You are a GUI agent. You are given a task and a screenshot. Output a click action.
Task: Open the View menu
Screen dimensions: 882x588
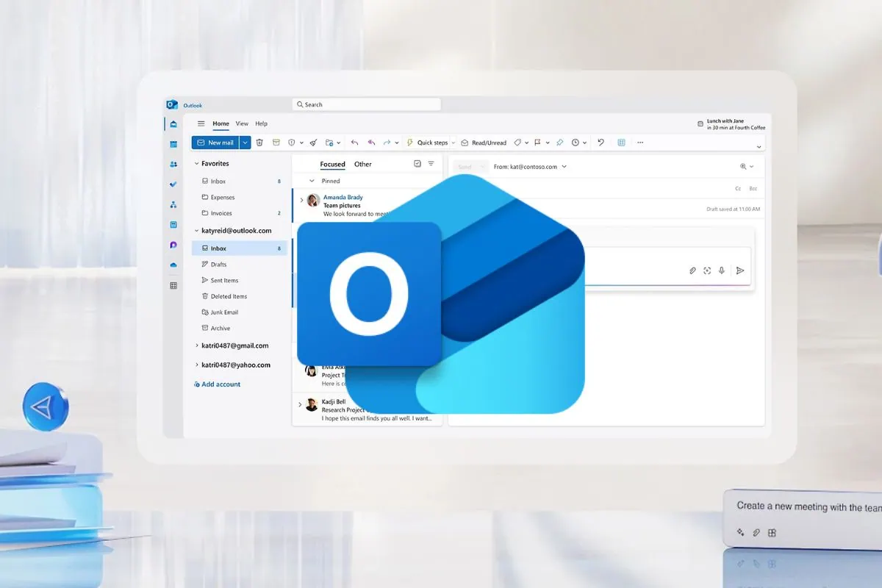[242, 123]
